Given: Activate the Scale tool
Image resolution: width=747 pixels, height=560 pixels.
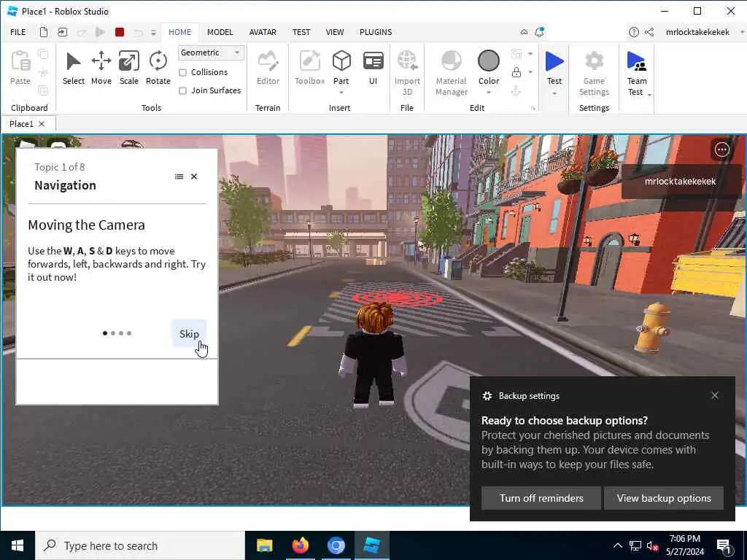Looking at the screenshot, I should point(128,68).
